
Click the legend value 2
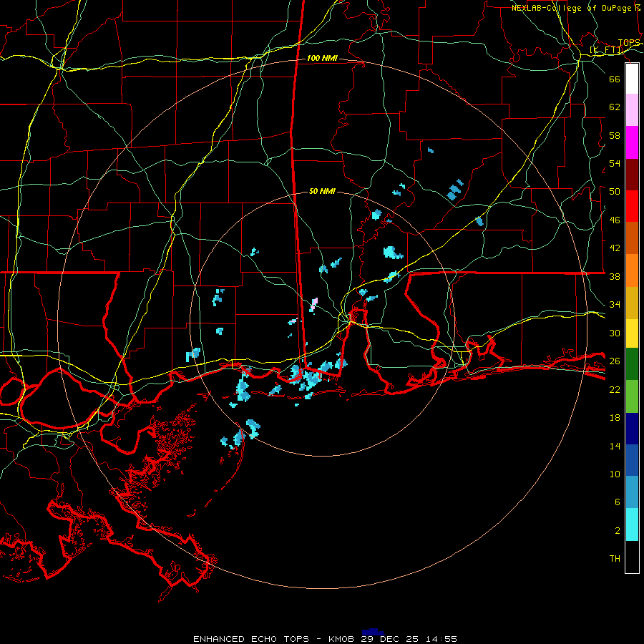coord(618,531)
